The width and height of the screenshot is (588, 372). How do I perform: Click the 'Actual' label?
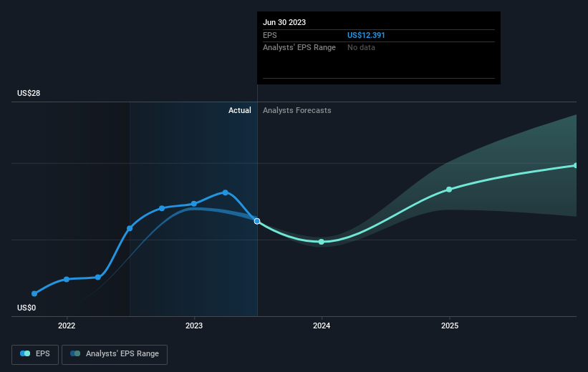[240, 110]
